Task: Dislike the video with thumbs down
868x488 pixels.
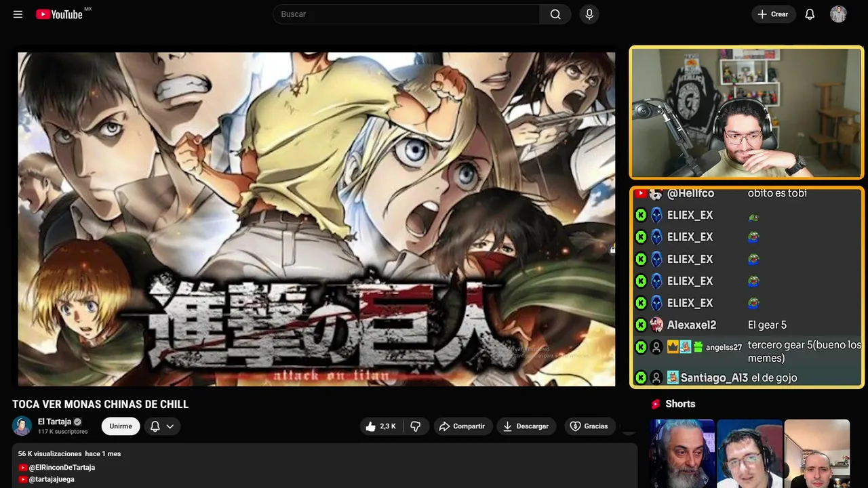Action: point(416,426)
